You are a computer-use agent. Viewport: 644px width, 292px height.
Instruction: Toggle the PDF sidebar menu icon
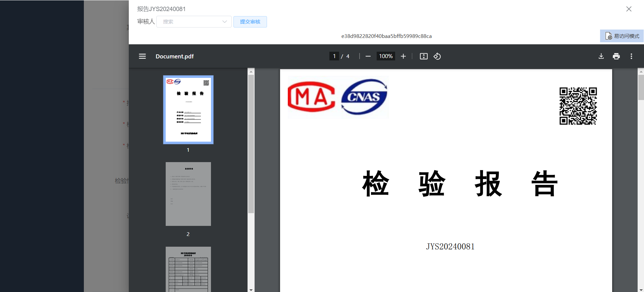click(142, 56)
